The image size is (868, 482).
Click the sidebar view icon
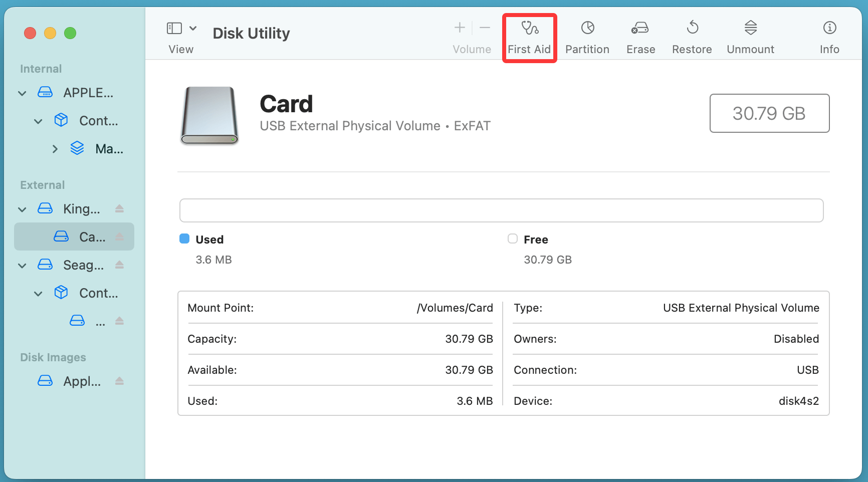(174, 28)
